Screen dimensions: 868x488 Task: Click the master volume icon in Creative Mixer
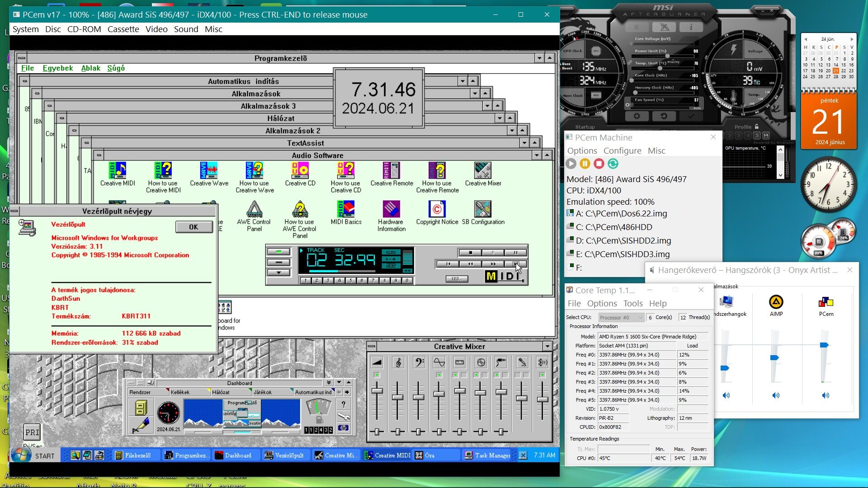(377, 362)
